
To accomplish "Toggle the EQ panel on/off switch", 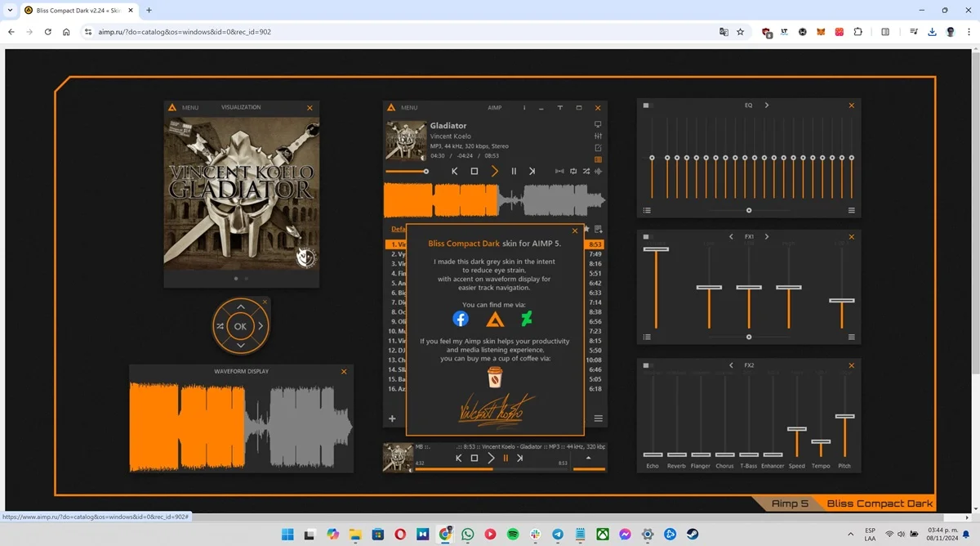I will point(647,105).
